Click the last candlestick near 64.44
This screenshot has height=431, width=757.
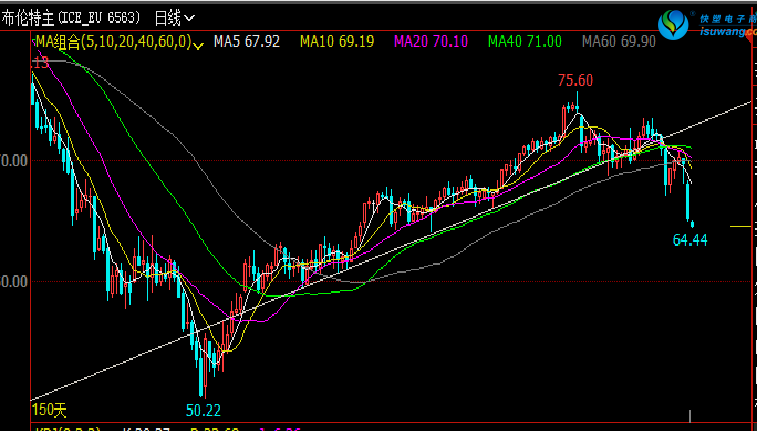tap(688, 203)
